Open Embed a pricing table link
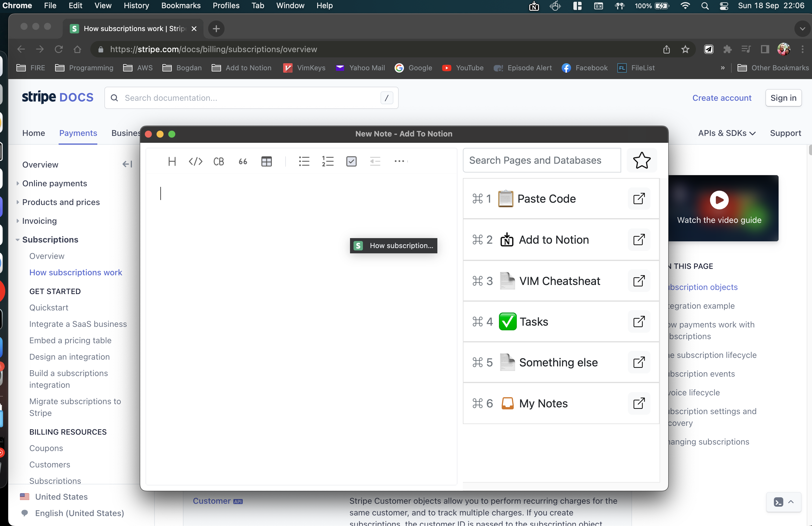The height and width of the screenshot is (526, 812). point(70,340)
